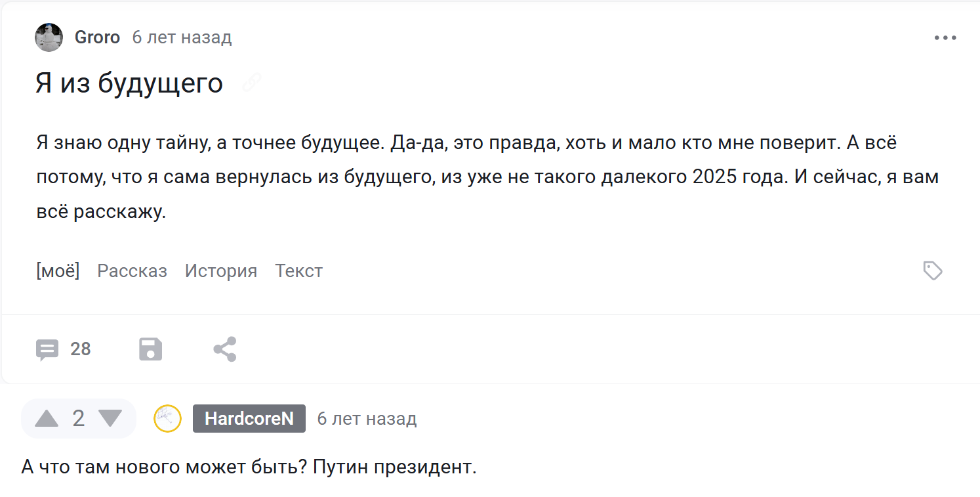Click the comment's "6 лет назад" timestamp
Image resolution: width=980 pixels, height=497 pixels.
pyautogui.click(x=367, y=418)
